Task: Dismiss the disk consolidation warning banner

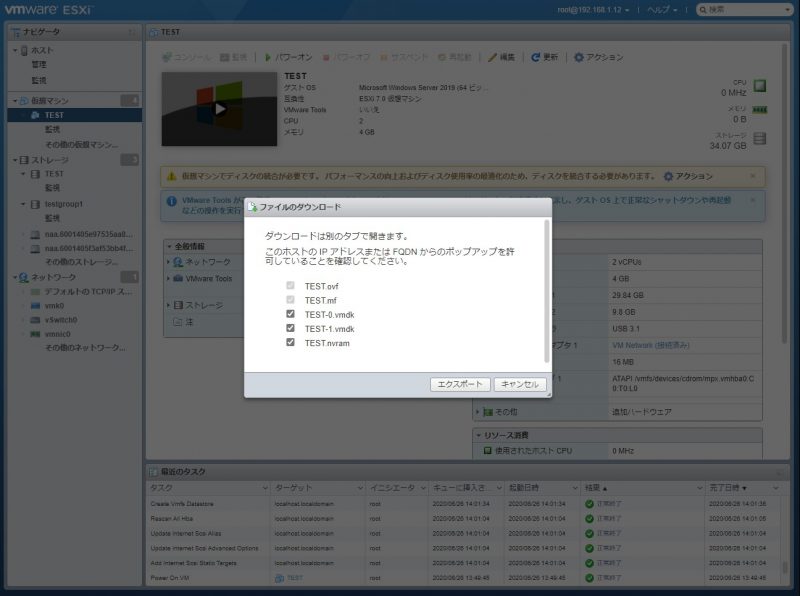Action: [x=753, y=176]
